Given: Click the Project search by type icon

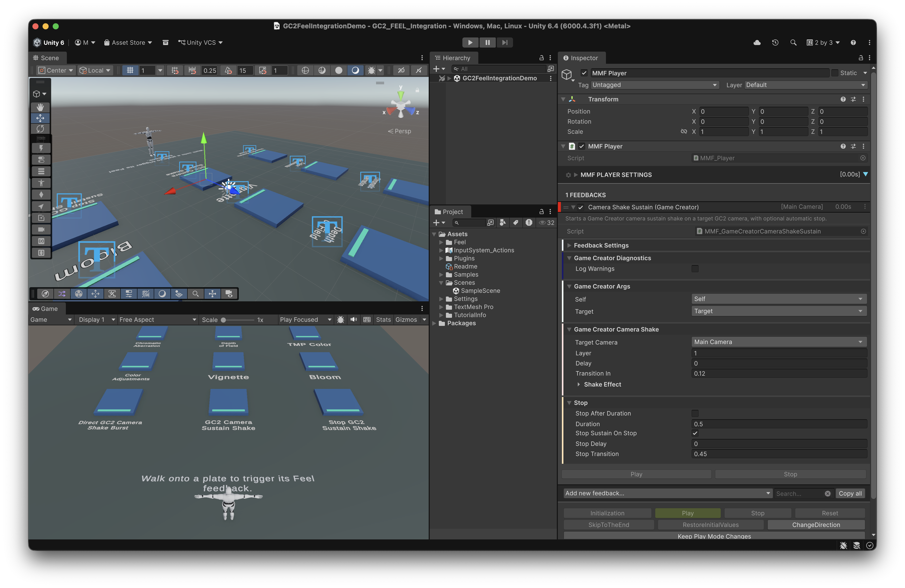Looking at the screenshot, I should click(x=503, y=223).
